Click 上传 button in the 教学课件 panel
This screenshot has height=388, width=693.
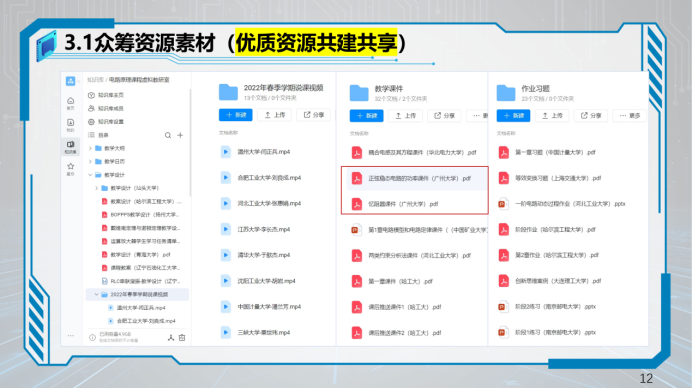[x=405, y=116]
